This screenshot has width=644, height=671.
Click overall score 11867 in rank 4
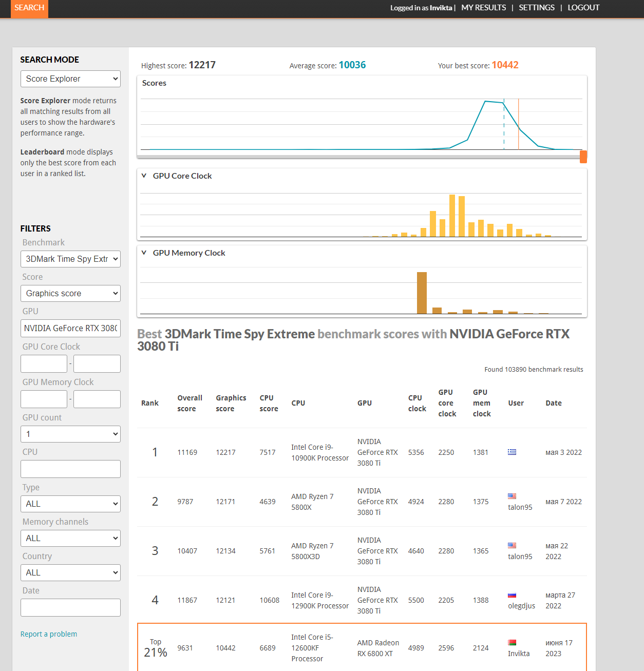pos(187,600)
